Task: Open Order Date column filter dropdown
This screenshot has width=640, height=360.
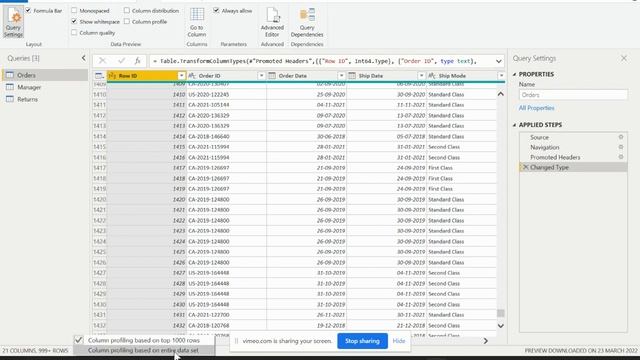Action: coord(341,76)
